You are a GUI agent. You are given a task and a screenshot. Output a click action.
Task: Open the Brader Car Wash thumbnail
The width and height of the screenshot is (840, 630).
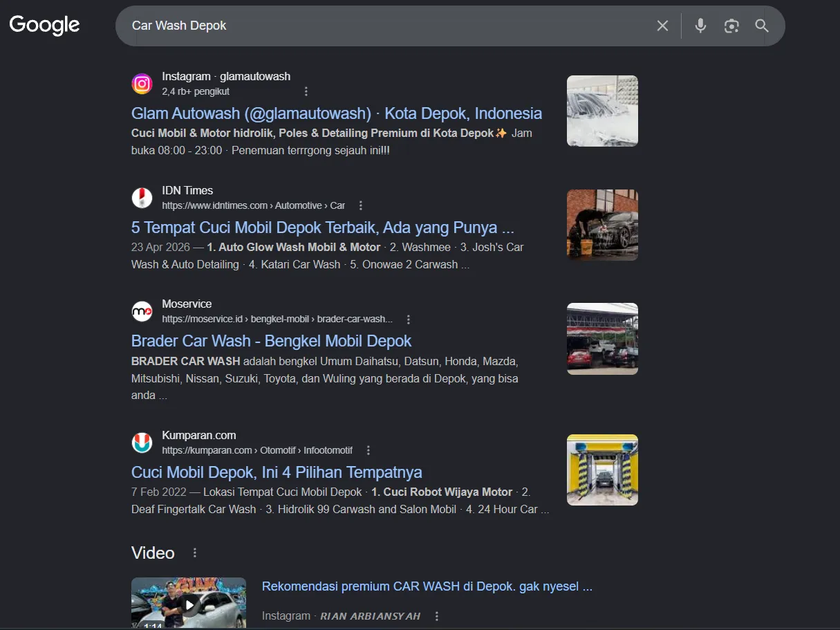602,338
